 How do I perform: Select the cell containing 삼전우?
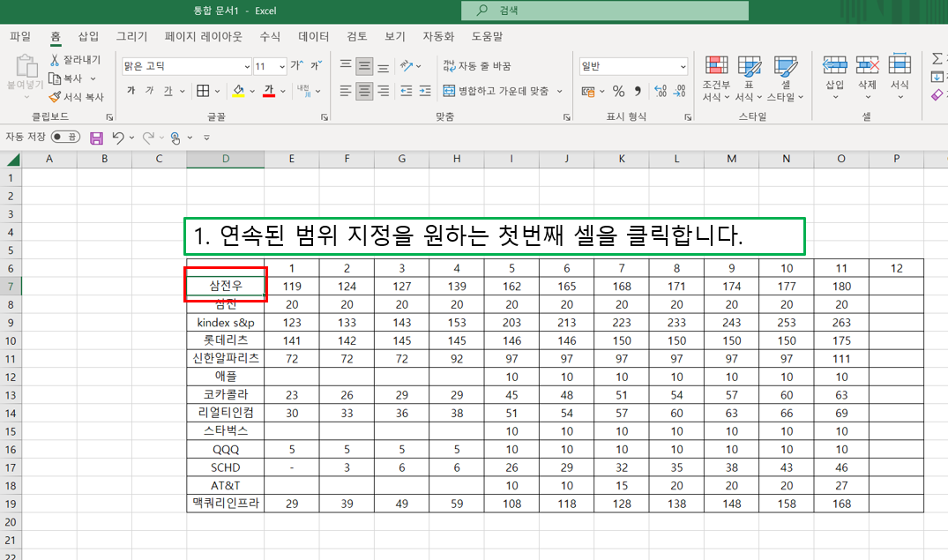(x=226, y=286)
